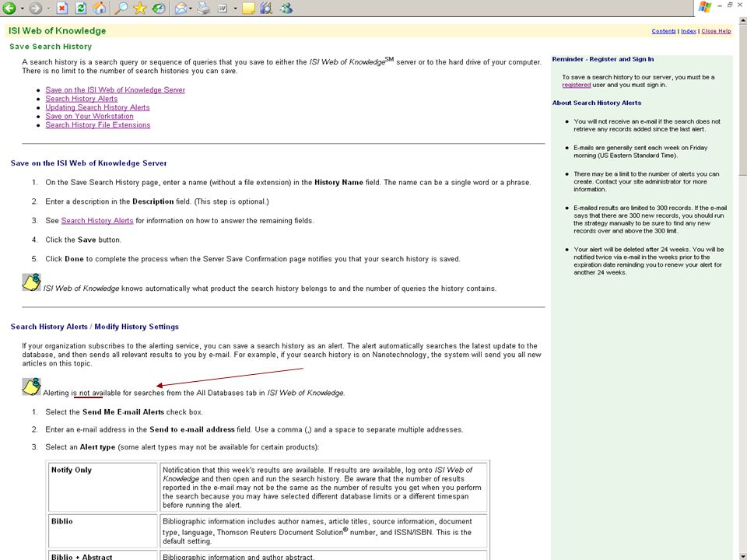Click the gray Forward arrow button

[x=35, y=8]
